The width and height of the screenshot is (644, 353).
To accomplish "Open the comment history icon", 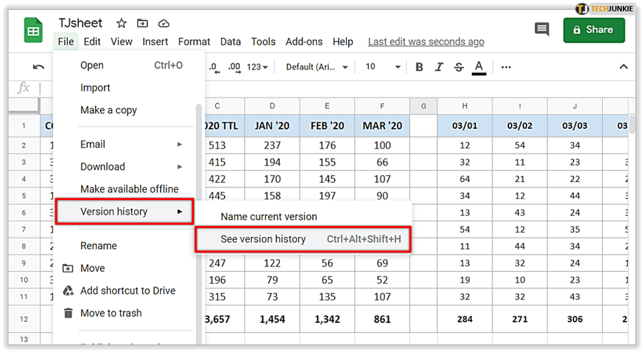I will point(542,29).
